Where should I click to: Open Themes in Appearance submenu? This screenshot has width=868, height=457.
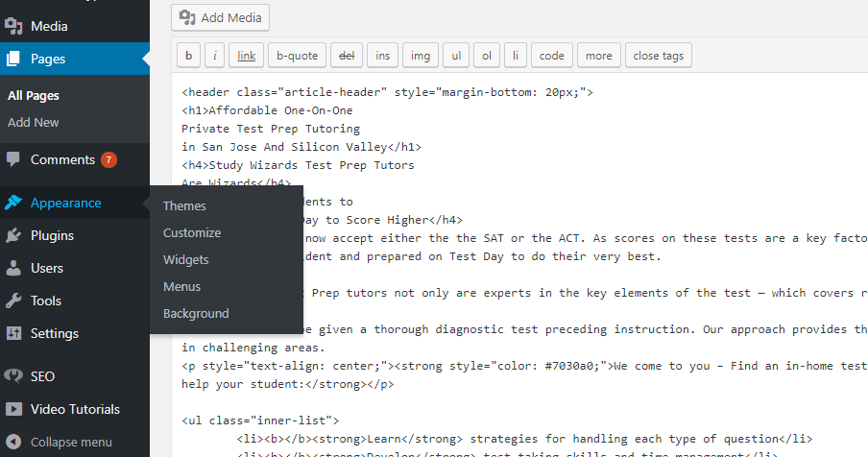(184, 205)
